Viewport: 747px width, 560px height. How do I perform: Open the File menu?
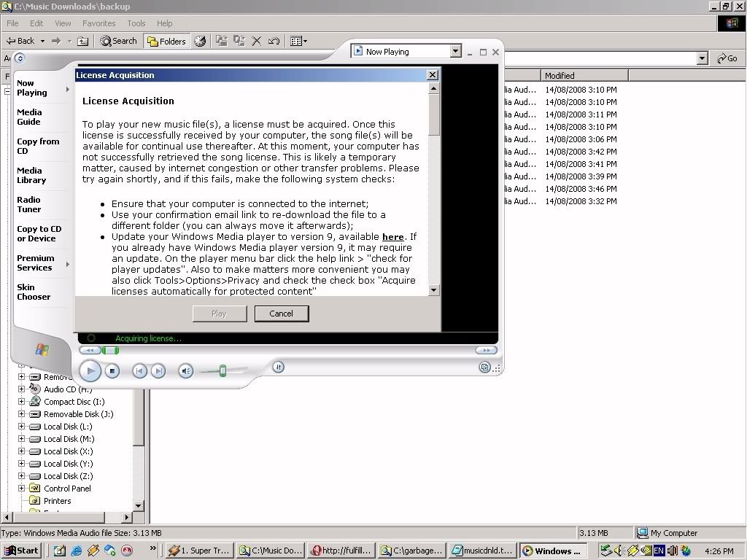12,23
